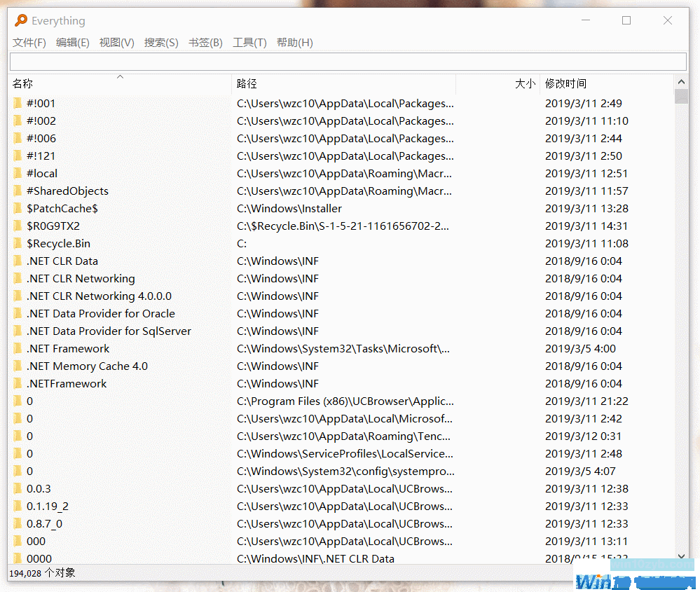The image size is (700, 592).
Task: Open the 工具 menu
Action: pyautogui.click(x=249, y=42)
